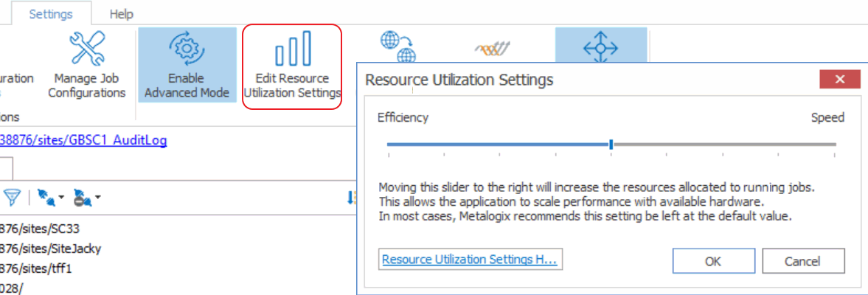Open the Resource Utilization Settings Help link
The image size is (868, 295).
pyautogui.click(x=472, y=260)
